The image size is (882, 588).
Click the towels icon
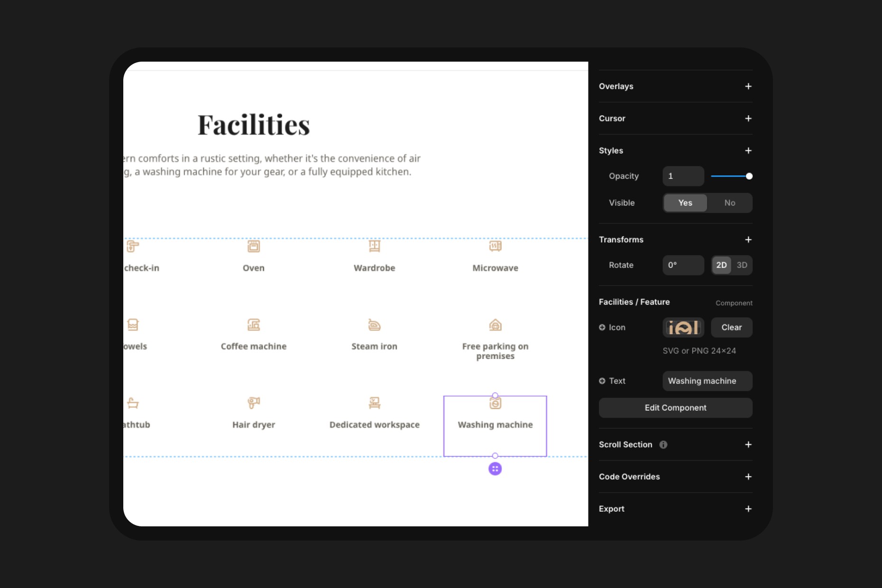pos(133,325)
